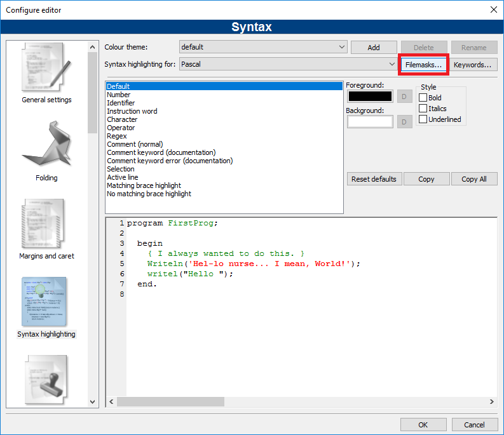Click the green comment line in preview
504x435 pixels.
point(226,253)
